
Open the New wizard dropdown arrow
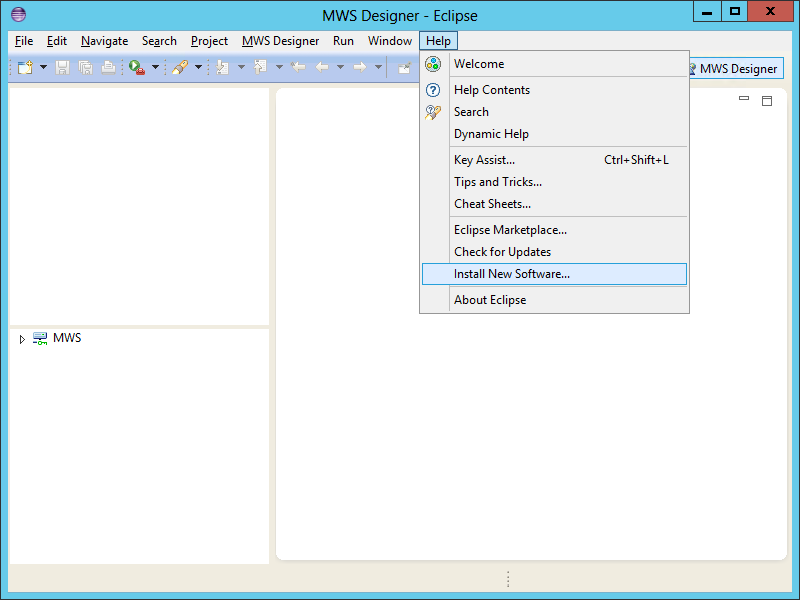click(42, 68)
